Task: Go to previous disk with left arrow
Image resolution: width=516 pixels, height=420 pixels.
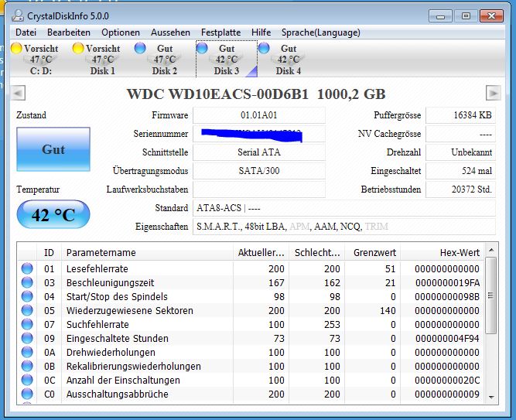Action: [18, 93]
